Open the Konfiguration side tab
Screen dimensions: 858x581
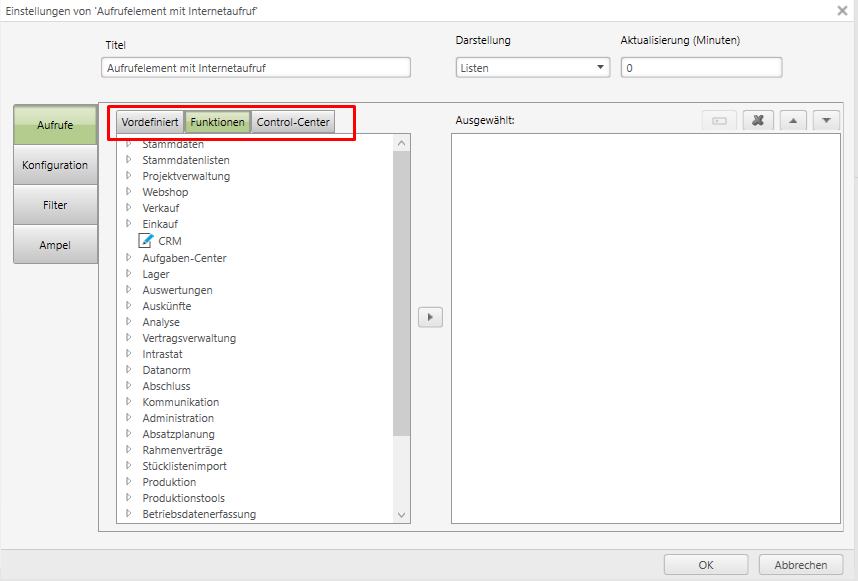55,165
